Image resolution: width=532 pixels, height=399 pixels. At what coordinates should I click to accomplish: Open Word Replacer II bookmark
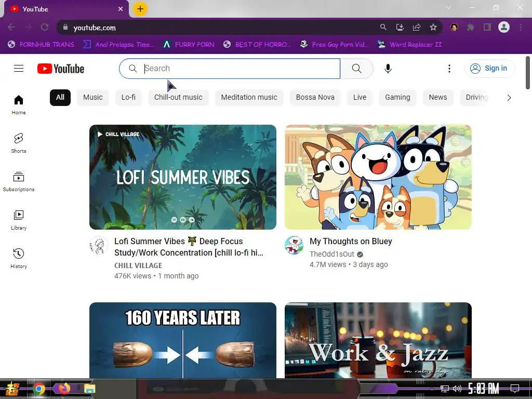pyautogui.click(x=410, y=45)
